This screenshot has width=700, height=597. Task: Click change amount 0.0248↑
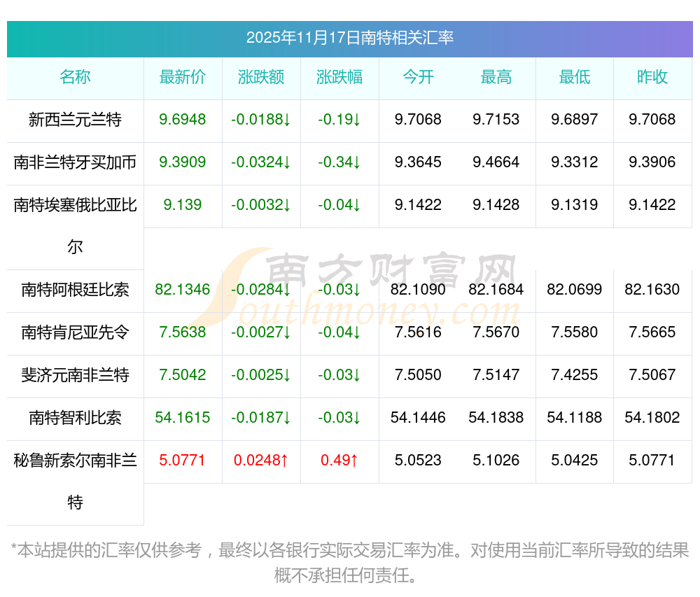tap(261, 461)
